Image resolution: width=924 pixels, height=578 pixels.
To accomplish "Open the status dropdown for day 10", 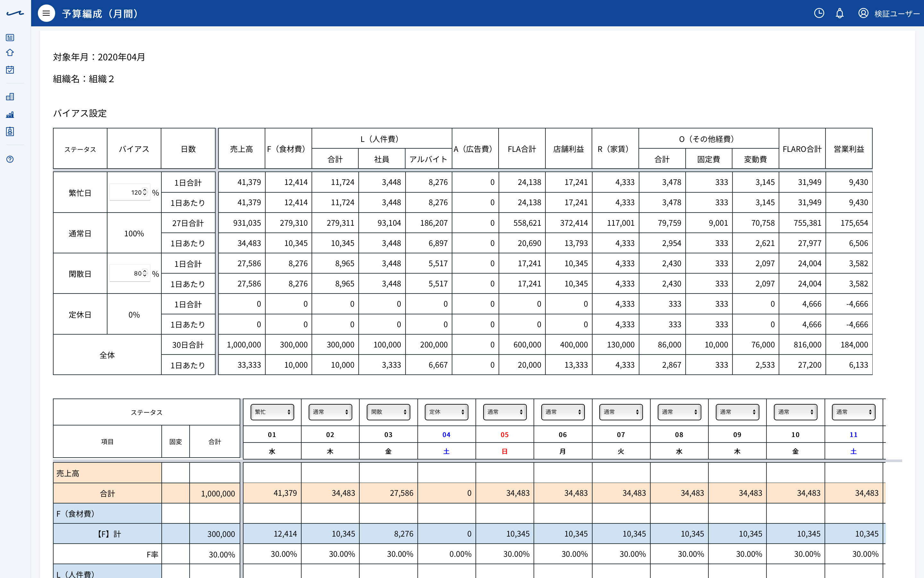I will point(796,412).
